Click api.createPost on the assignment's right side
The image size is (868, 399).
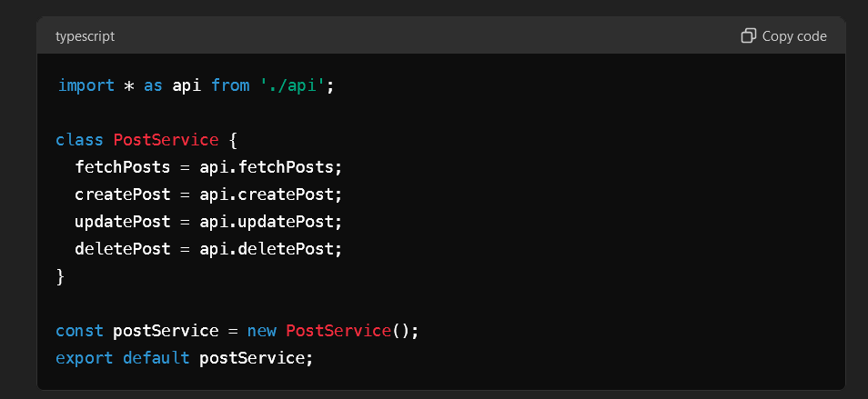tap(267, 195)
